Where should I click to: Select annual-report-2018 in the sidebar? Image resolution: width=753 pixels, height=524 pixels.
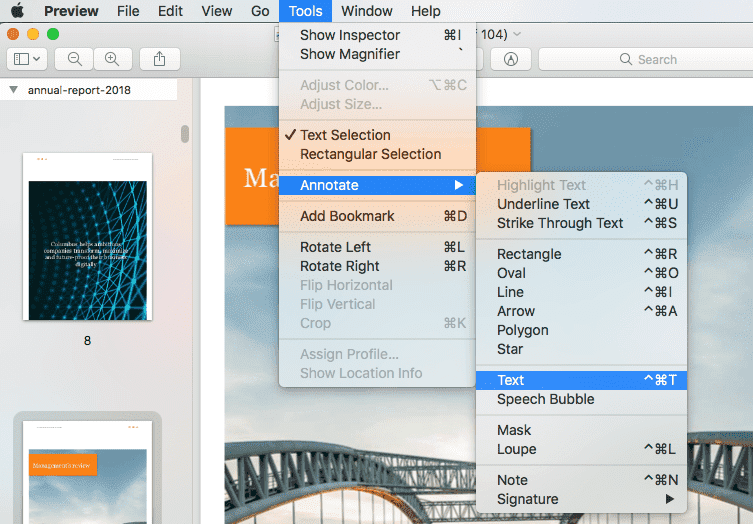79,90
